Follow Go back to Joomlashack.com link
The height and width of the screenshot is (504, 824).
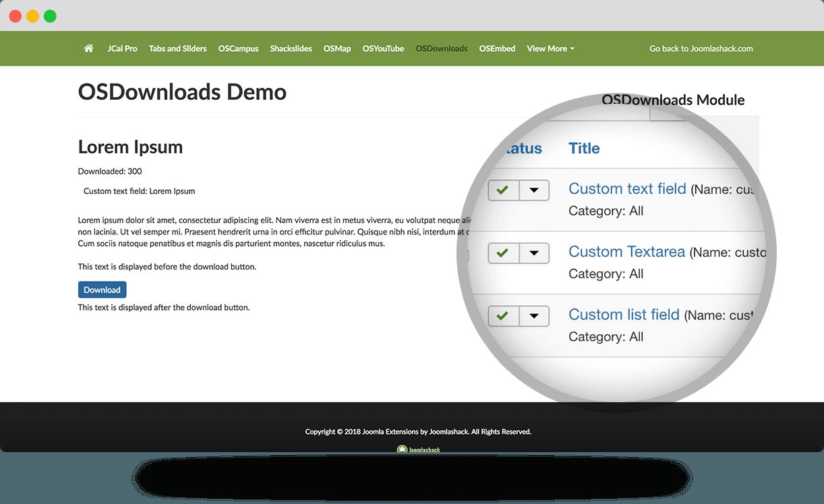pyautogui.click(x=701, y=49)
